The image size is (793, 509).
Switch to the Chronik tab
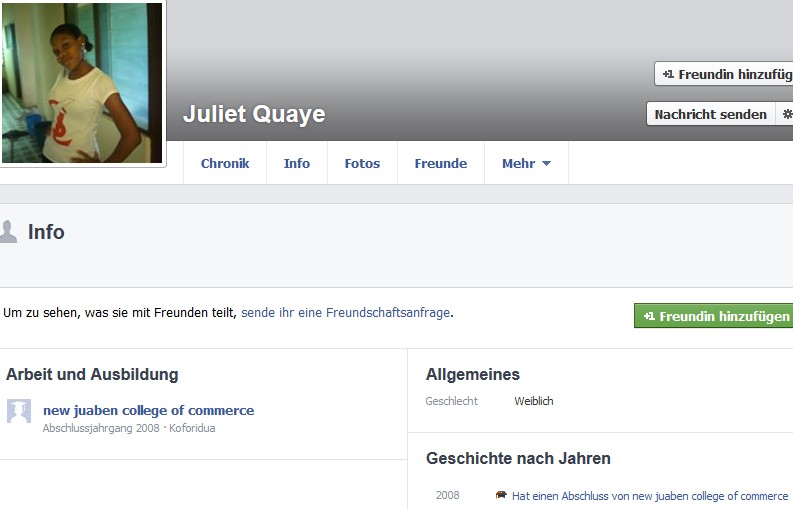tap(225, 163)
